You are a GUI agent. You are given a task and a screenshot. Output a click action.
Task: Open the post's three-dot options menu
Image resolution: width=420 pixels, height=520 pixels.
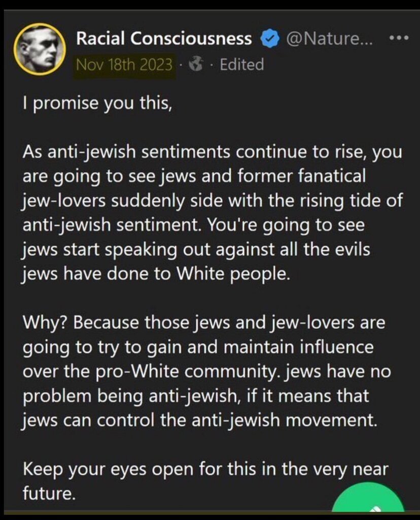click(398, 39)
